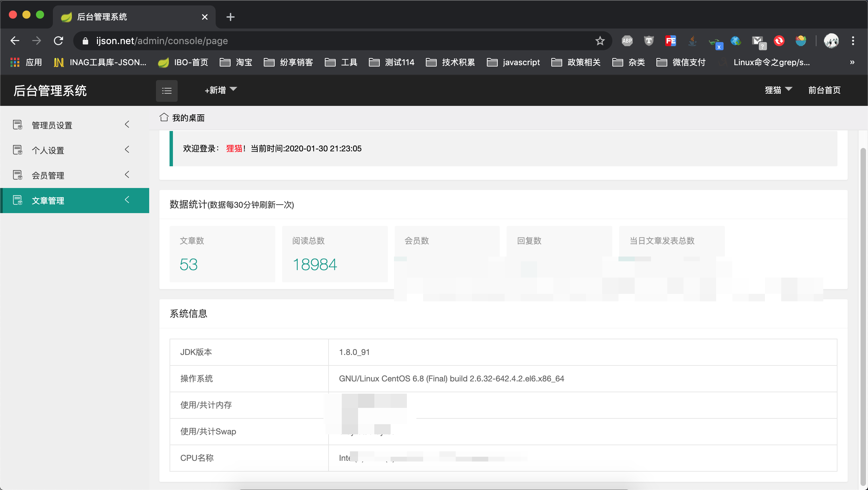Image resolution: width=868 pixels, height=490 pixels.
Task: Click the 应用 apps grid icon
Action: (x=15, y=62)
